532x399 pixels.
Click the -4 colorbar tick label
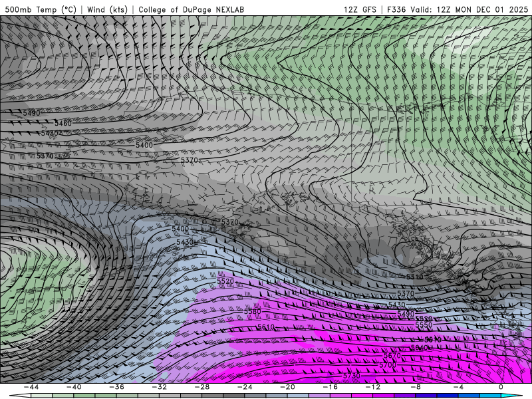click(459, 387)
